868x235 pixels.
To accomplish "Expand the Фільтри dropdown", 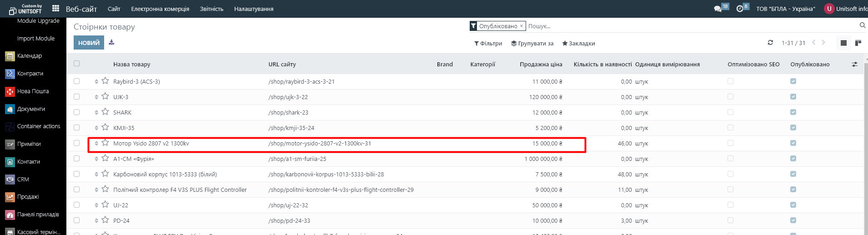I will click(x=488, y=44).
